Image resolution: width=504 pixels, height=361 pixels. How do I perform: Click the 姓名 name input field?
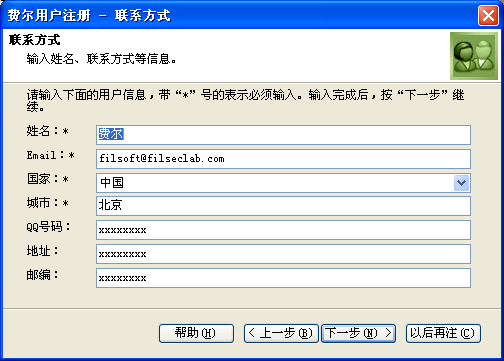(x=283, y=135)
